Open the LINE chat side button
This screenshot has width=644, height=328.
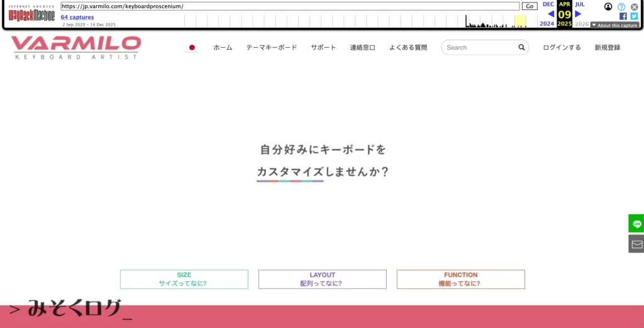click(636, 224)
